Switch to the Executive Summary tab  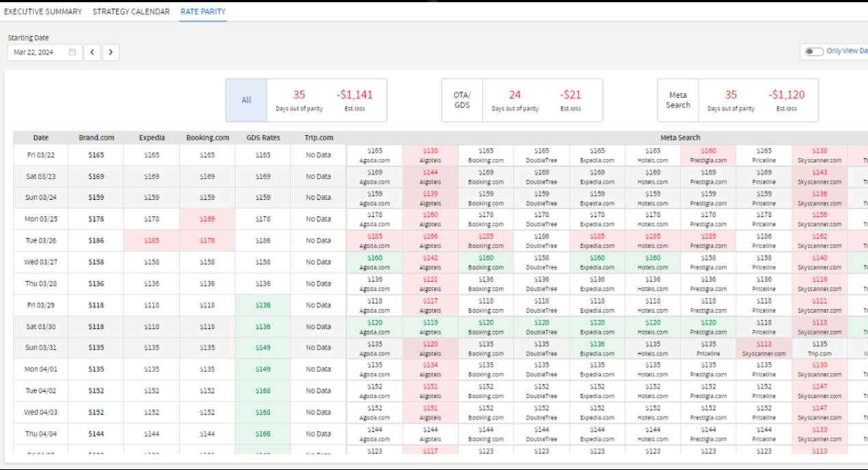43,12
